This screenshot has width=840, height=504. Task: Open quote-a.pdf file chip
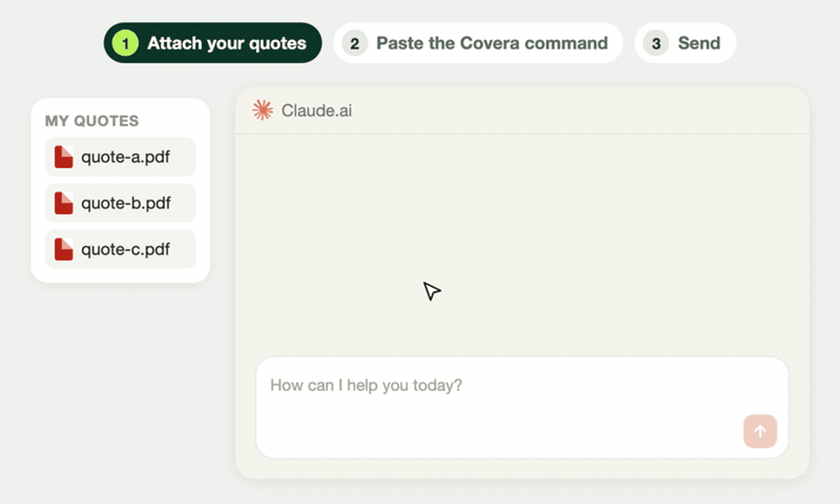click(x=120, y=157)
